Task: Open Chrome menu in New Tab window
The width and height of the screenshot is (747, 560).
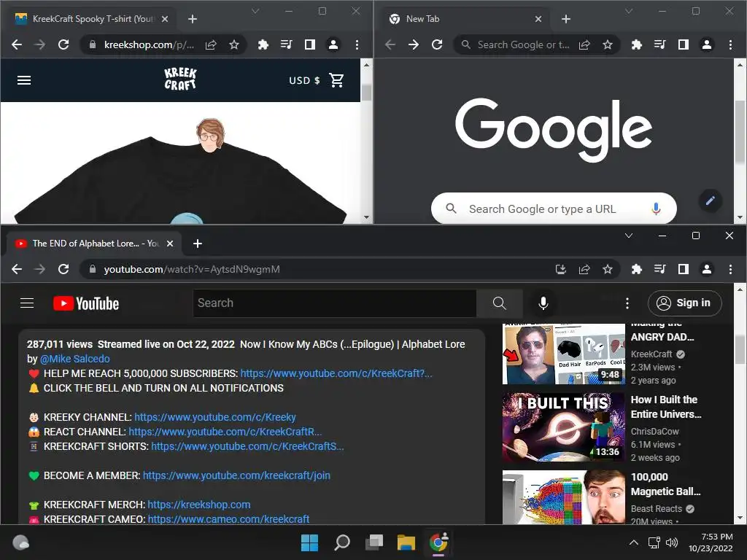Action: 730,44
